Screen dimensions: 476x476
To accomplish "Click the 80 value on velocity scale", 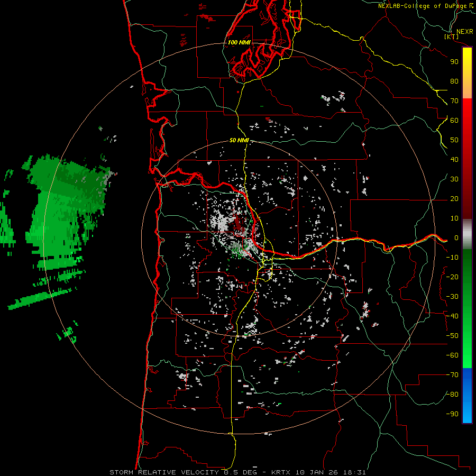I will (x=454, y=81).
